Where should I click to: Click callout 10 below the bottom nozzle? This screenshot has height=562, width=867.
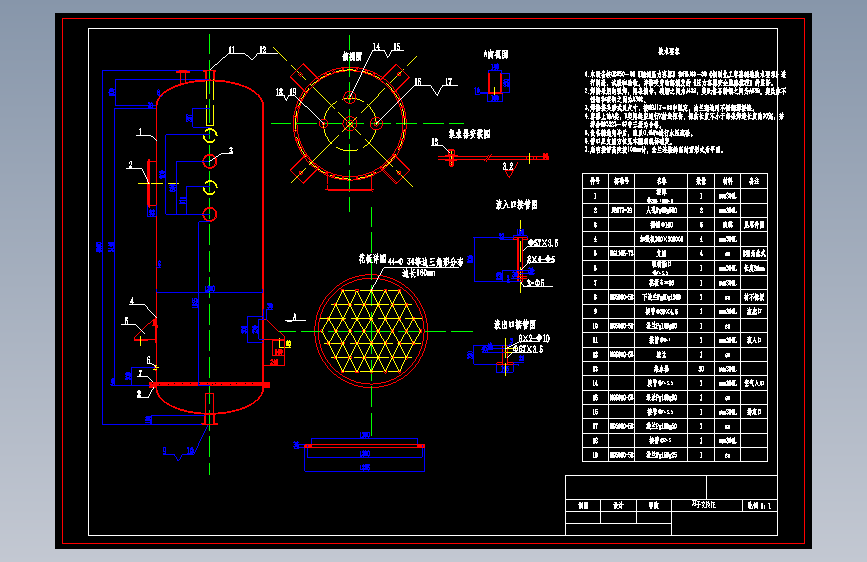point(190,451)
